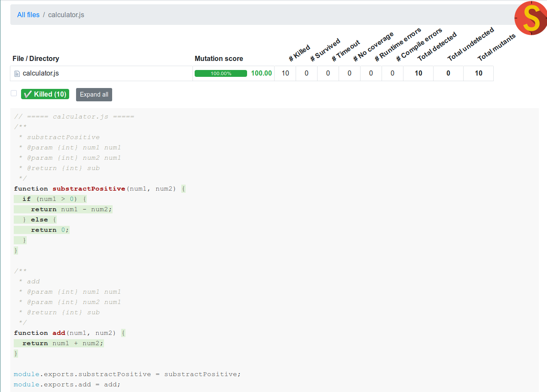
Task: Open the All files breadcrumb link
Action: 28,15
